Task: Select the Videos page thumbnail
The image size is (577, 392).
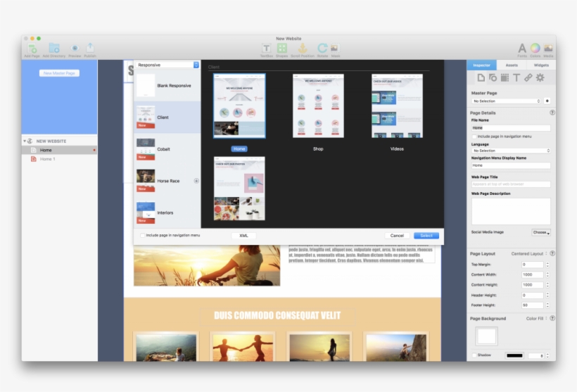Action: [397, 106]
